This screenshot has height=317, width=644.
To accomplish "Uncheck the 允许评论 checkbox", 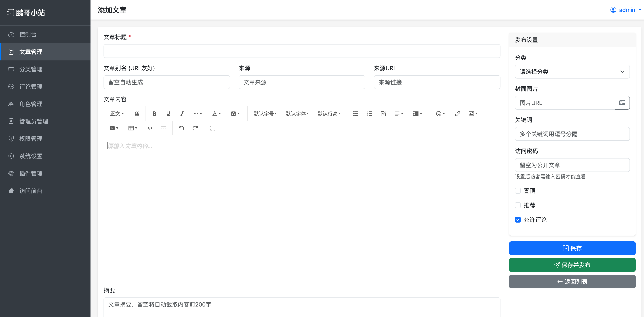I will tap(518, 220).
